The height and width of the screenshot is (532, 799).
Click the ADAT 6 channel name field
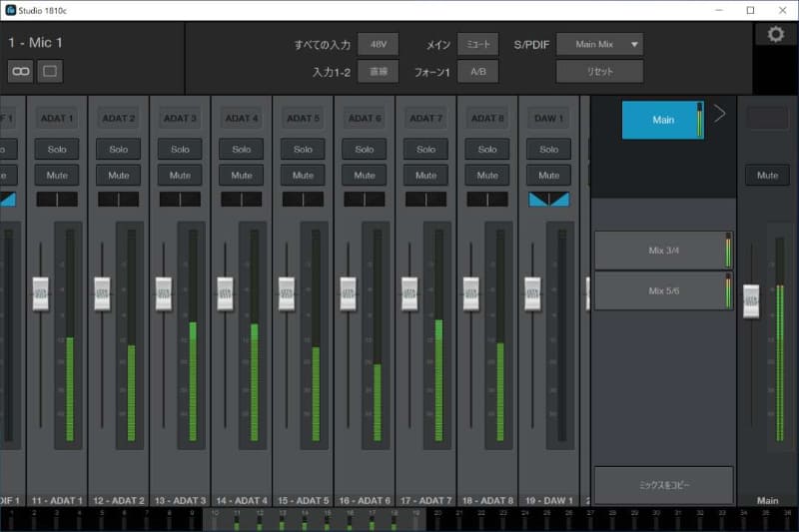[365, 118]
